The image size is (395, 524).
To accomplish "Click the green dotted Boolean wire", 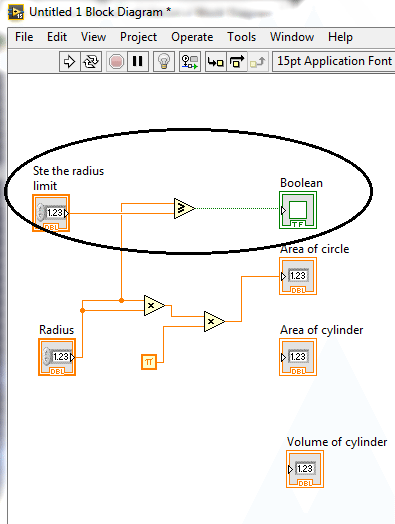I will [x=237, y=208].
